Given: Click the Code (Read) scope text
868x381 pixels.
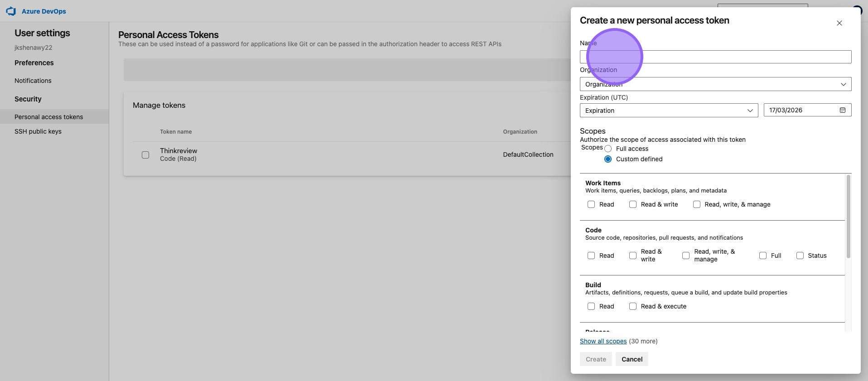Looking at the screenshot, I should click(x=178, y=159).
